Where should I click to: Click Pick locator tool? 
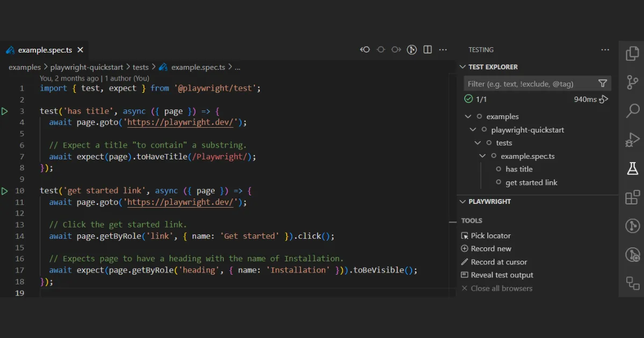pyautogui.click(x=491, y=236)
